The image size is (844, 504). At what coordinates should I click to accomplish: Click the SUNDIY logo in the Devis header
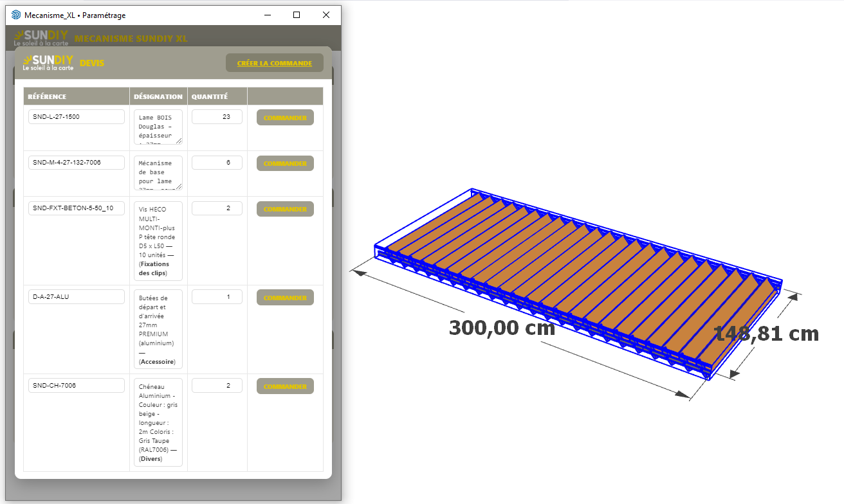pos(48,62)
